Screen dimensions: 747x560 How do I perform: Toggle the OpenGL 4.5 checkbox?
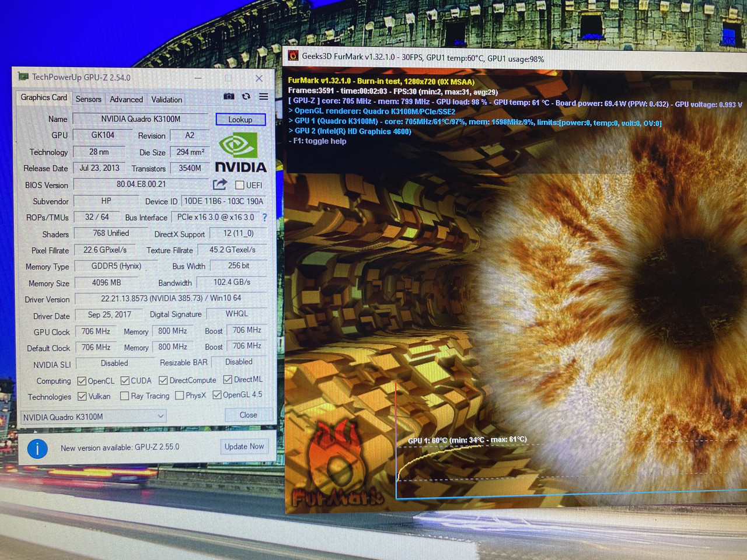click(x=217, y=395)
